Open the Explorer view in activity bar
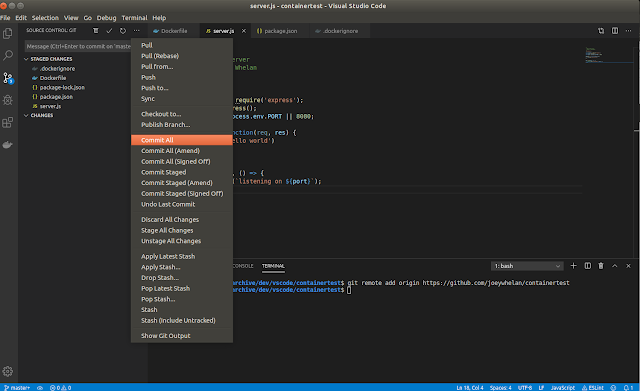The width and height of the screenshot is (640, 391). (x=8, y=33)
